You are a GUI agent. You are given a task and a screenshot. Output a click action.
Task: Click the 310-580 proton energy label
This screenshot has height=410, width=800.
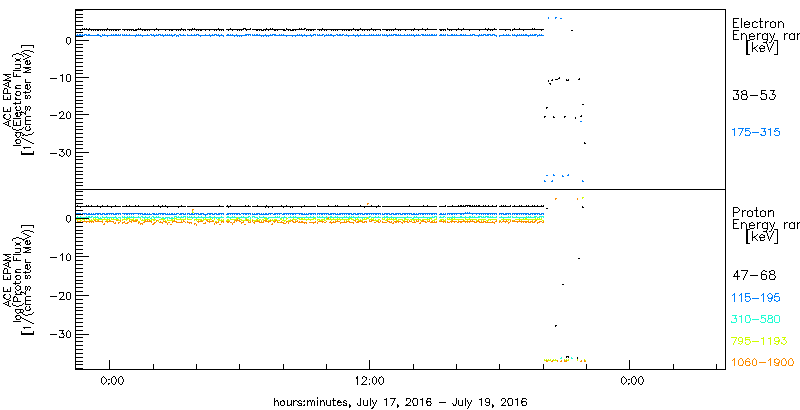click(x=756, y=319)
